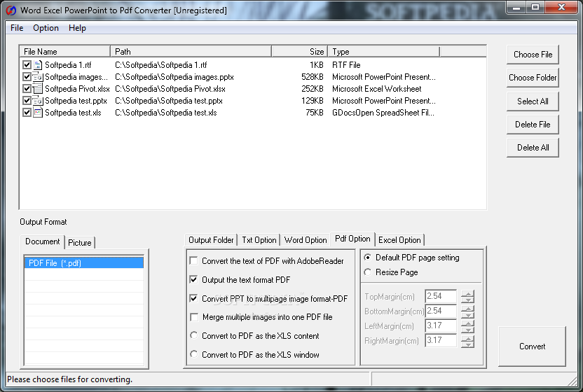Uncheck the Softpedia images checkbox
Viewport: 583px width, 392px height.
pos(27,77)
